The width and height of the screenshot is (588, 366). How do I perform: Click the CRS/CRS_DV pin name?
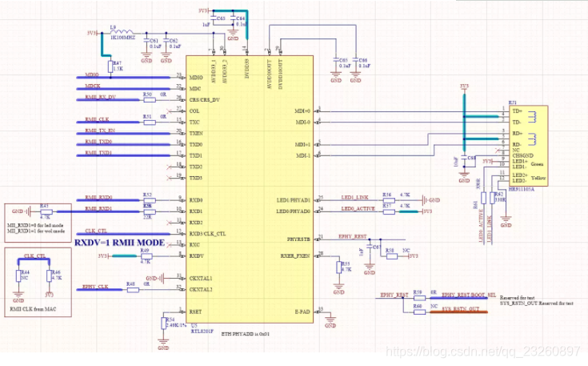[204, 100]
